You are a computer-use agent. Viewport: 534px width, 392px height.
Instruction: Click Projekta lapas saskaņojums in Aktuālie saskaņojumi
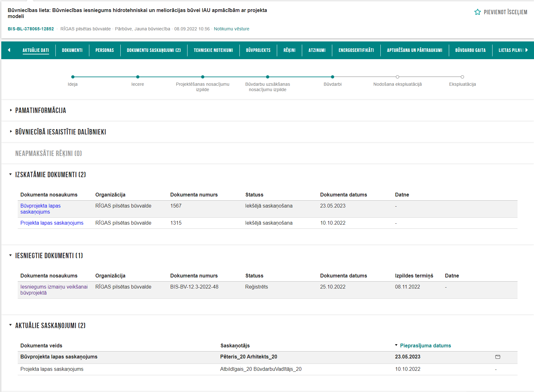pos(52,369)
